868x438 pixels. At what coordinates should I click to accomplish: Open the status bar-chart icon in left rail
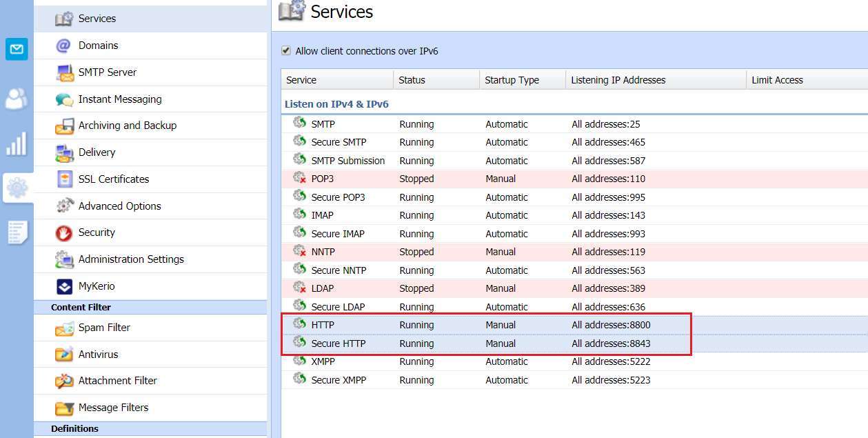pyautogui.click(x=17, y=143)
